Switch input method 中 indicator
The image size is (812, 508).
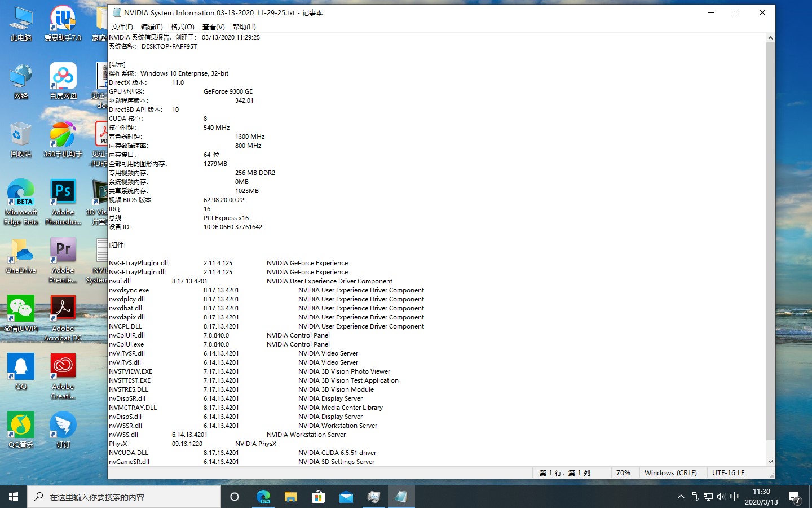[x=734, y=497]
